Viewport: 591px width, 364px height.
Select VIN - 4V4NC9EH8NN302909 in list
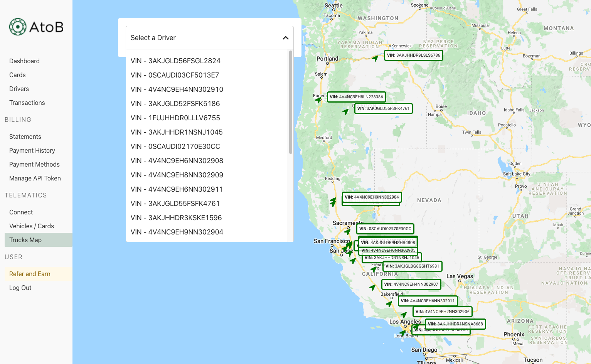tap(207, 175)
